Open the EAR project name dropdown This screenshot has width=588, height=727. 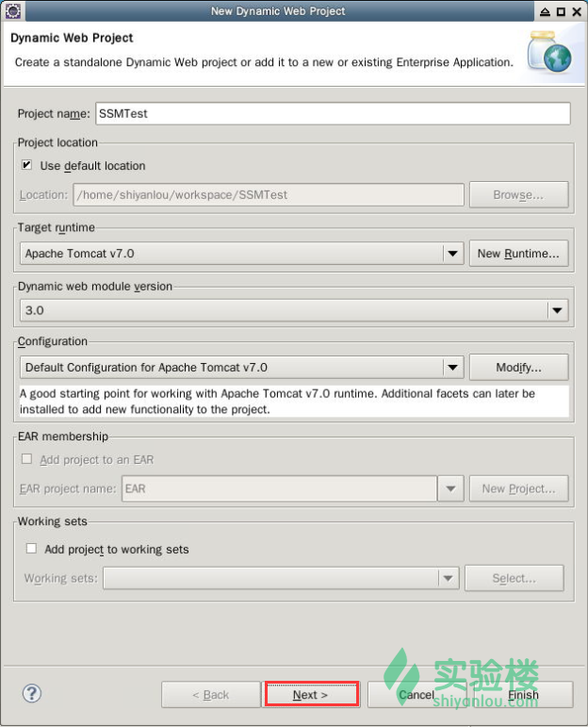tap(450, 488)
